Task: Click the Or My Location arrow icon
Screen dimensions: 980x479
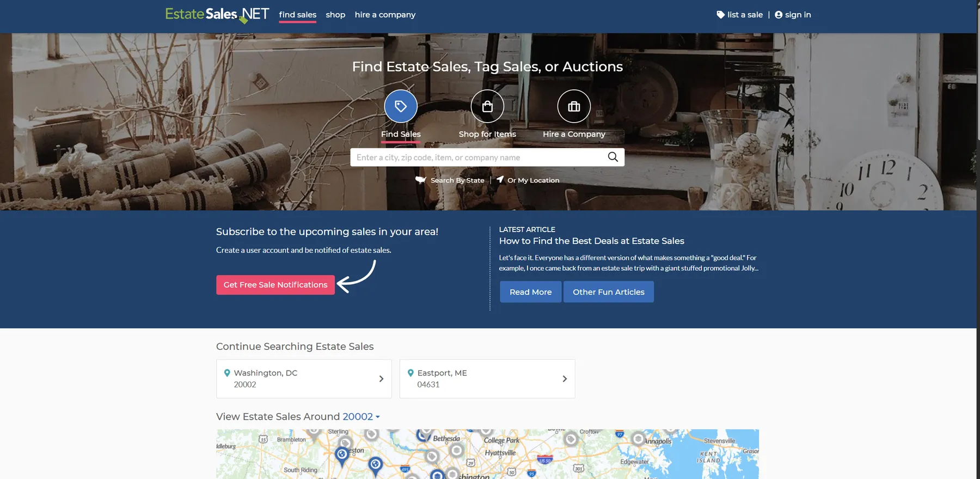Action: pyautogui.click(x=500, y=180)
